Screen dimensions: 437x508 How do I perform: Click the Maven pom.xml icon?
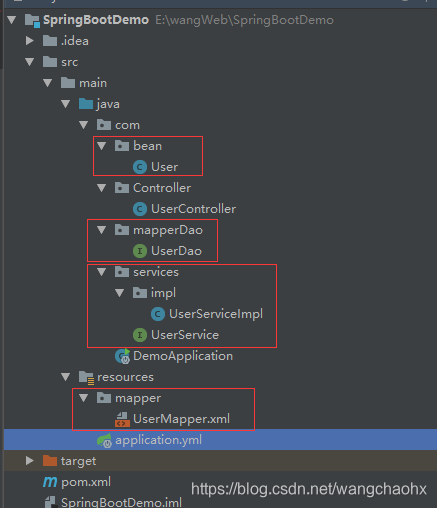pos(50,482)
